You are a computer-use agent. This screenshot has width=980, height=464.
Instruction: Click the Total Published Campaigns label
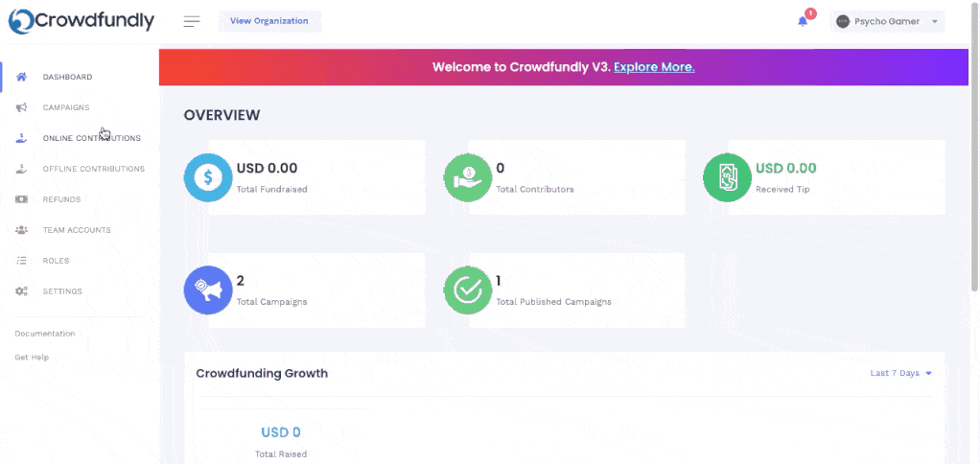point(553,302)
